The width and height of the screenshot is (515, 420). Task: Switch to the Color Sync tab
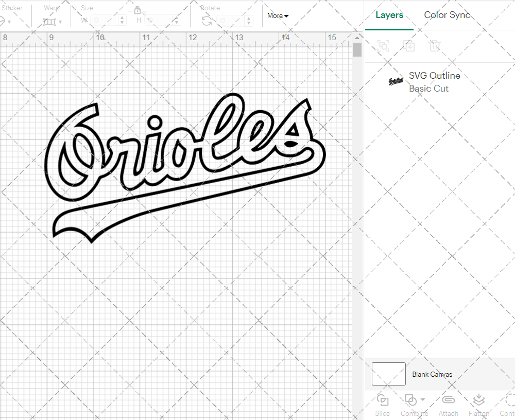(x=447, y=15)
